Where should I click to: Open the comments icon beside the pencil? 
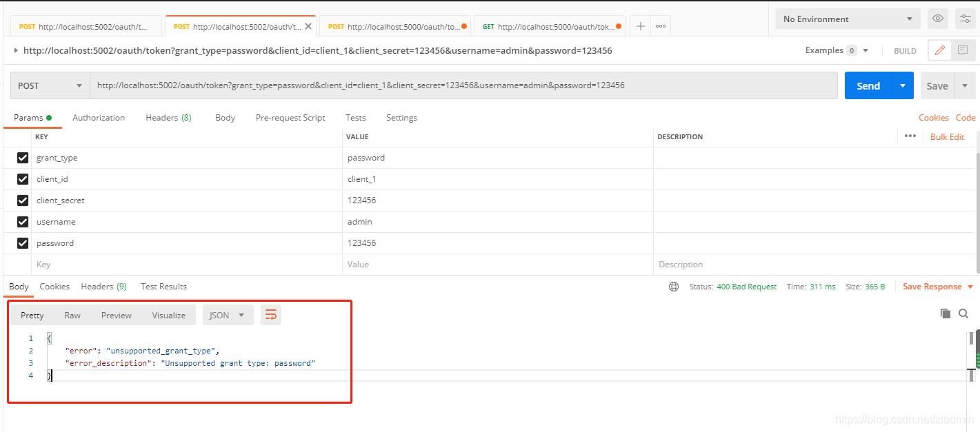point(964,50)
